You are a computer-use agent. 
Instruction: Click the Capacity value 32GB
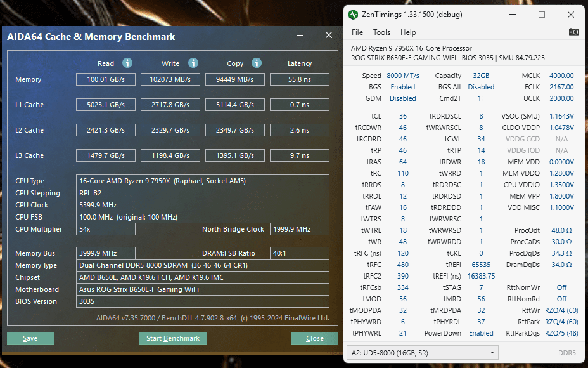coord(481,76)
